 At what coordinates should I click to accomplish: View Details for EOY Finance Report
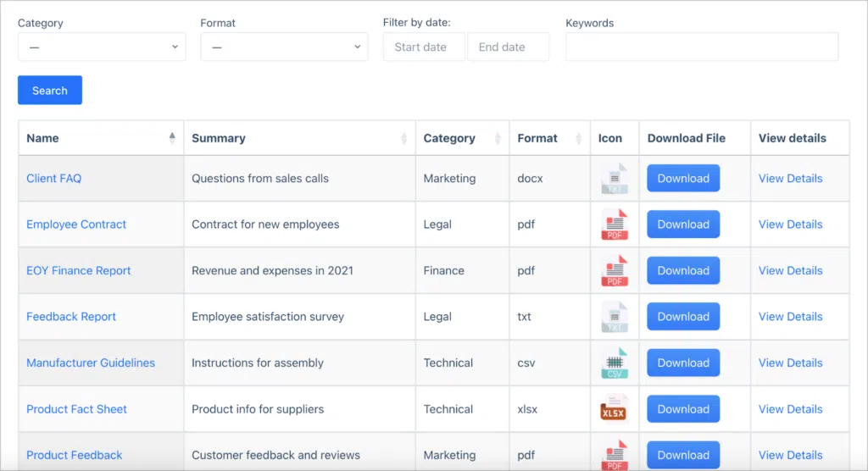coord(790,271)
